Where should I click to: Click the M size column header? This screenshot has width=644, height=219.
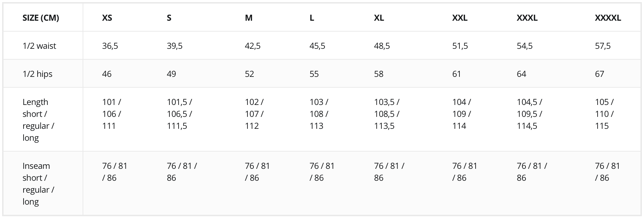[249, 18]
